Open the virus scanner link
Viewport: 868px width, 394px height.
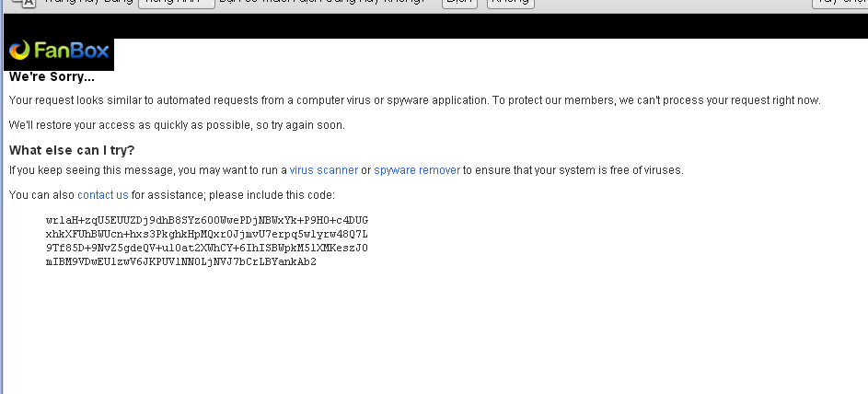323,170
